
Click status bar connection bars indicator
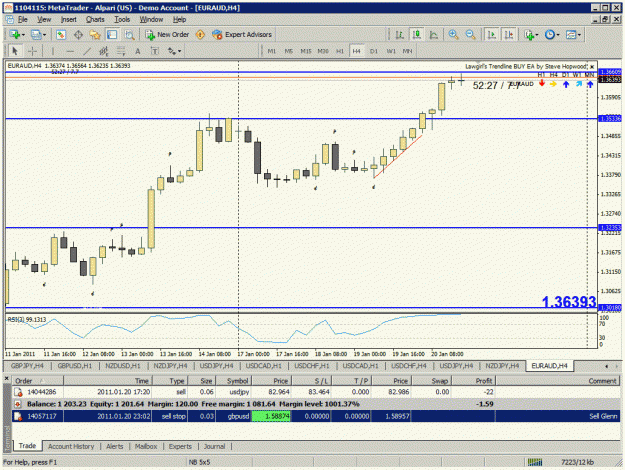point(535,462)
